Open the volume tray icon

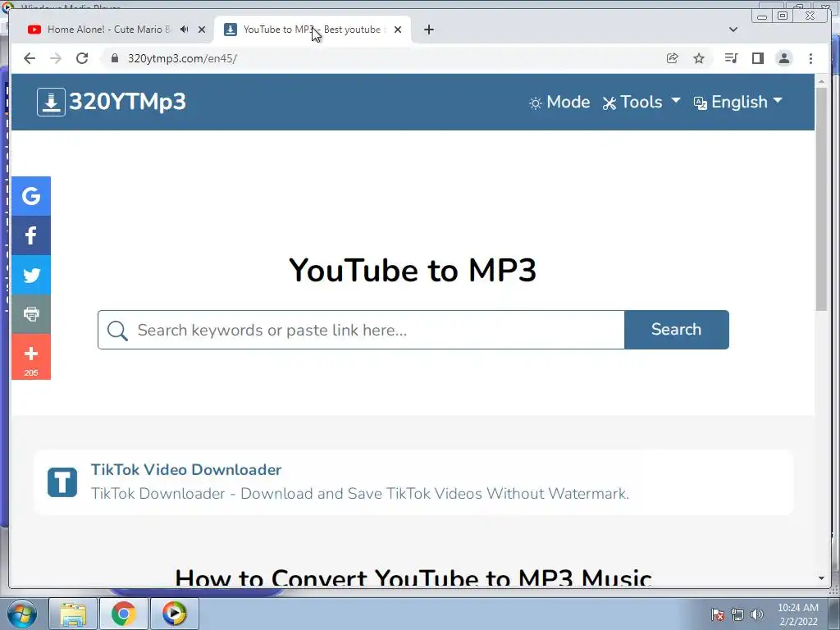[757, 614]
